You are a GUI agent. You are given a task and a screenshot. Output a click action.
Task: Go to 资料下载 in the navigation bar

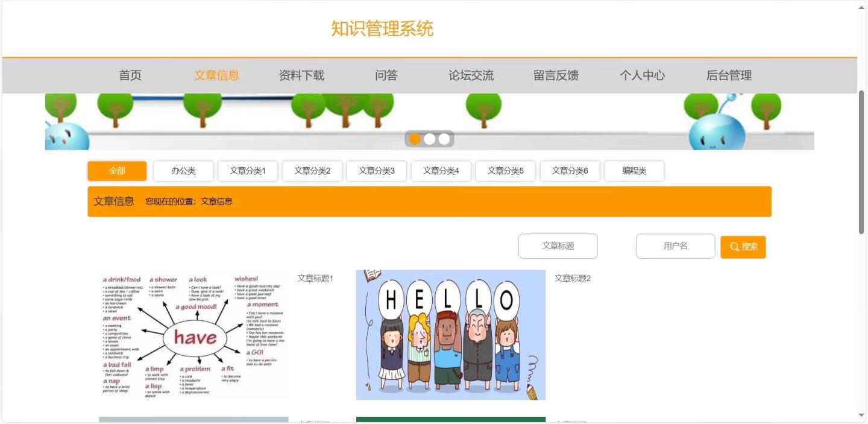point(301,75)
